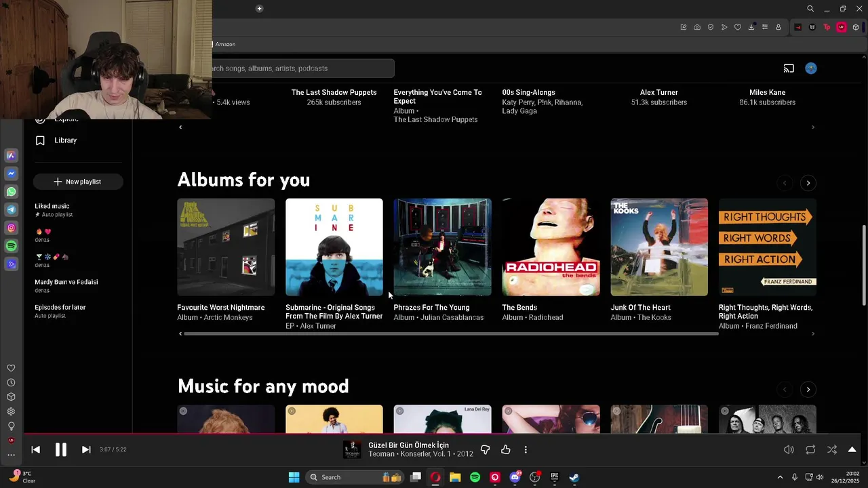Show hidden system tray icons chevron
Image resolution: width=868 pixels, height=488 pixels.
(780, 477)
